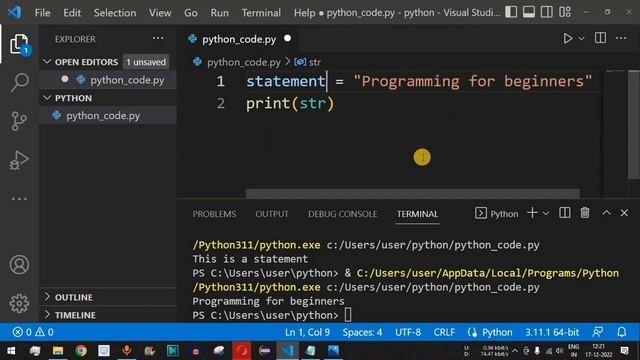This screenshot has width=640, height=360.
Task: Maximize the panel size chevron
Action: click(607, 213)
